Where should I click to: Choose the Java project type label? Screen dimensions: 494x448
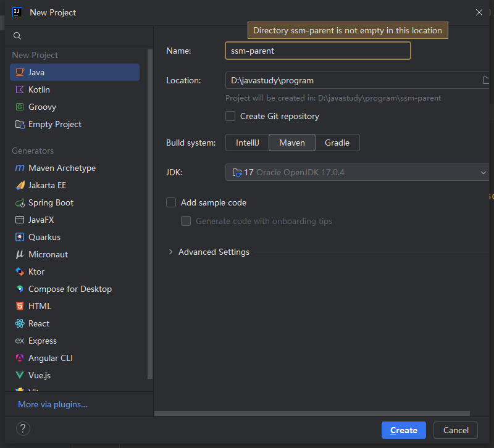36,72
